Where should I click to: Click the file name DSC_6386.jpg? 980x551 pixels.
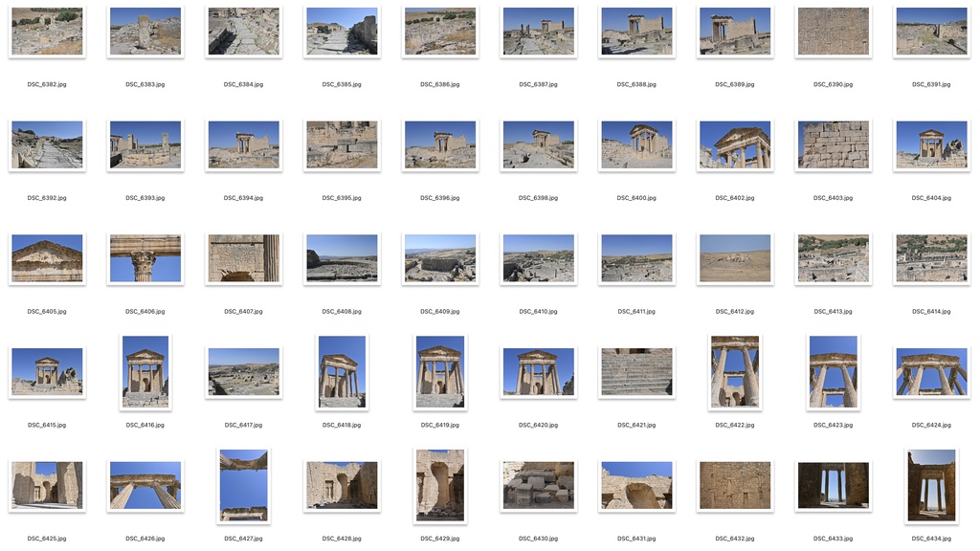[440, 84]
